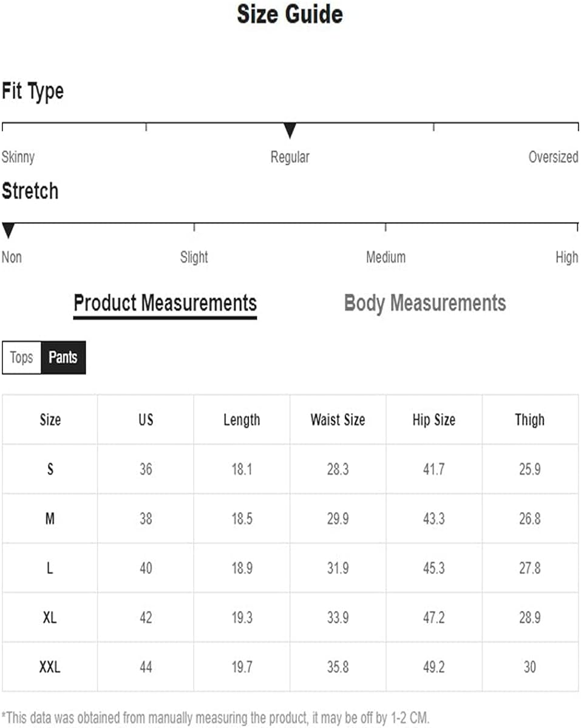Click the Length column header
Screen dimensions: 581x728
tap(242, 420)
